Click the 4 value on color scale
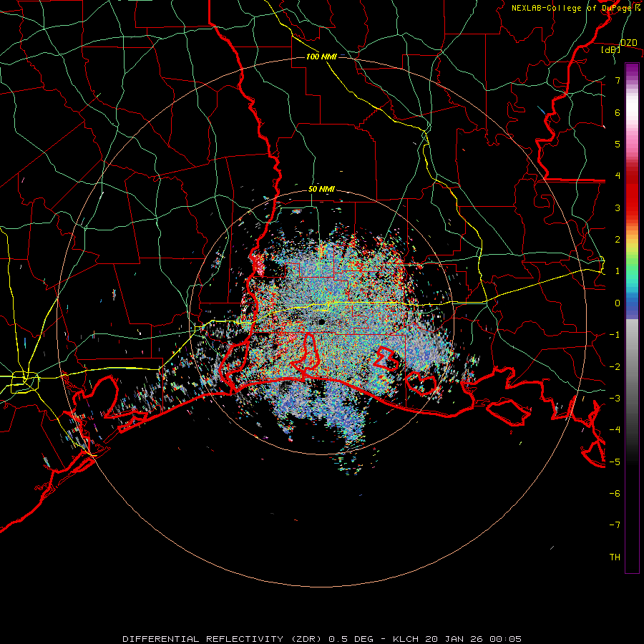The width and height of the screenshot is (644, 644). [x=618, y=176]
